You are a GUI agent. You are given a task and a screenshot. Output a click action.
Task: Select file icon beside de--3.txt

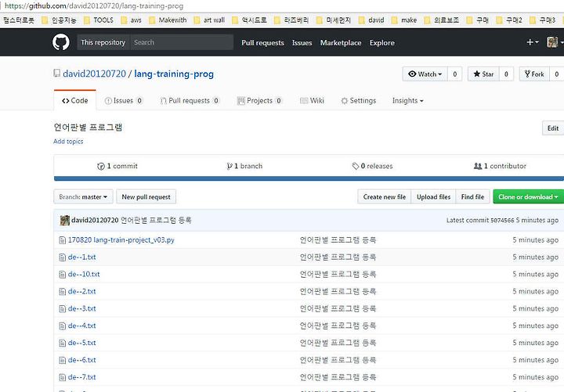(x=62, y=308)
